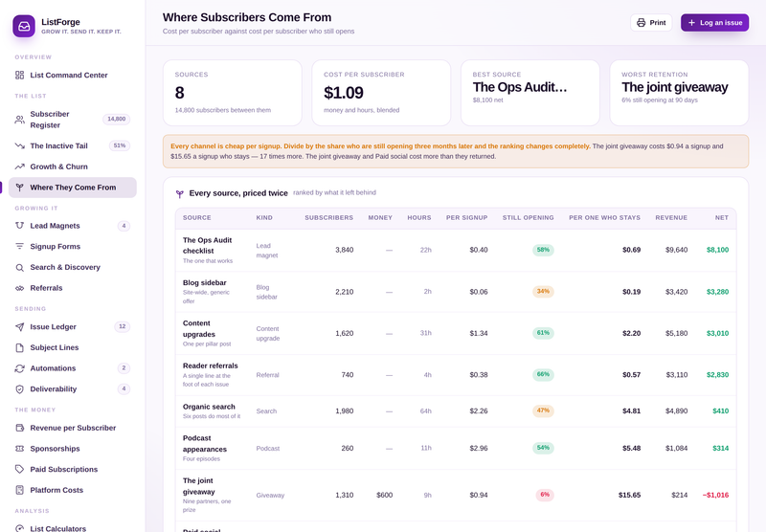This screenshot has height=532, width=766.
Task: Click the printer icon in Print button
Action: (641, 22)
